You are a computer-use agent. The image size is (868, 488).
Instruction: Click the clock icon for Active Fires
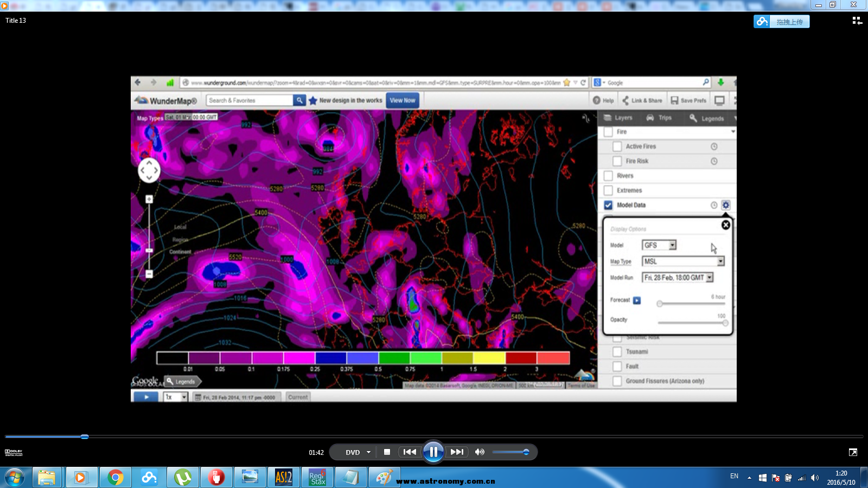pyautogui.click(x=714, y=146)
